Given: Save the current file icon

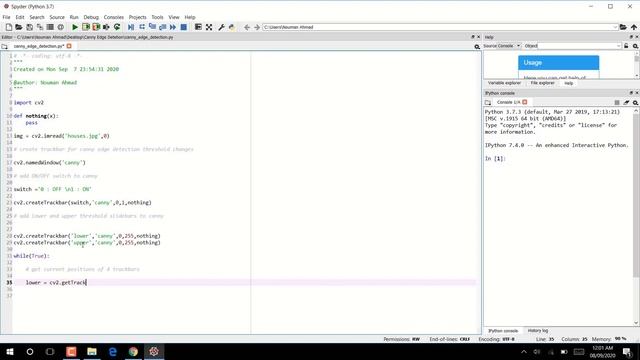Looking at the screenshot, I should pos(29,27).
